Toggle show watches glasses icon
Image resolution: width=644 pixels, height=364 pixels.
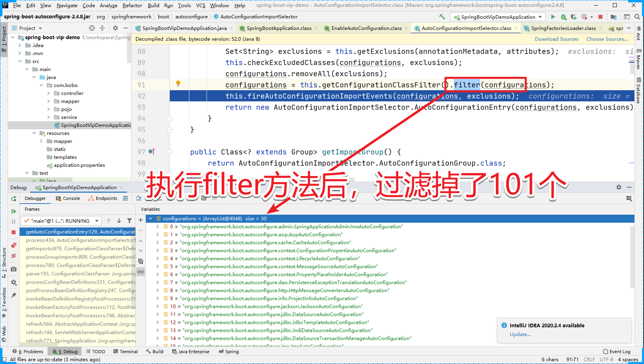pyautogui.click(x=141, y=272)
